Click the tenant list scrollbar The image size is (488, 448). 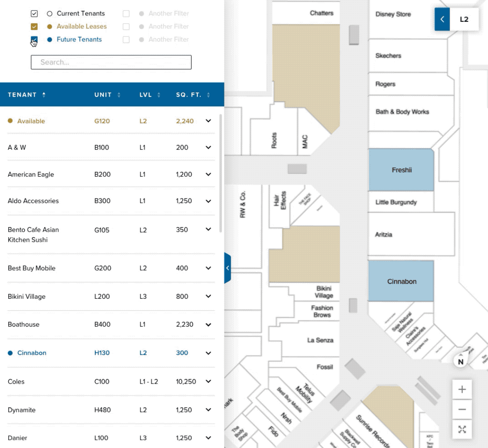(221, 173)
